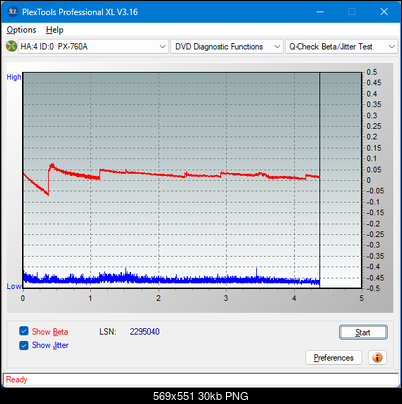
Task: Click the PlexTools XL app icon in title bar
Action: (x=13, y=12)
